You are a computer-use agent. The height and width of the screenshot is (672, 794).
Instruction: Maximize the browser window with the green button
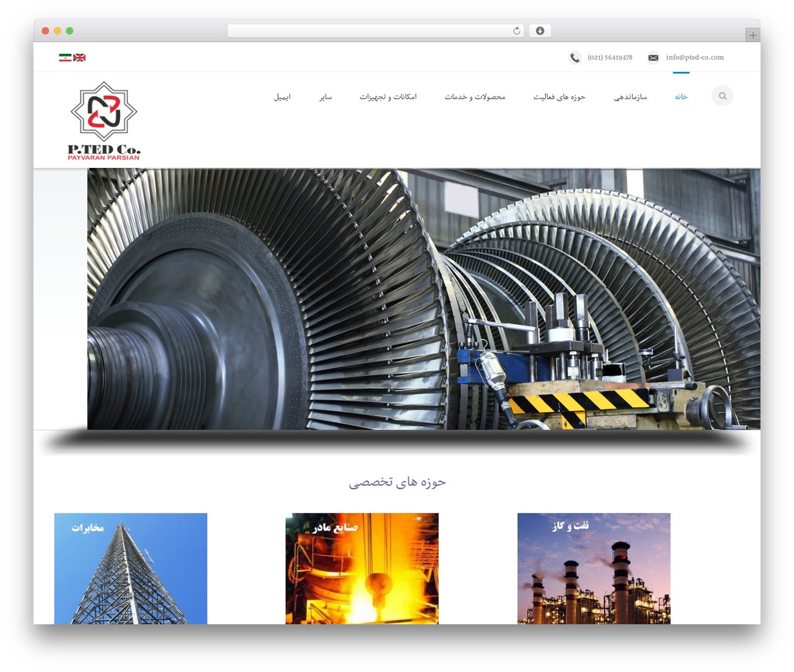click(69, 31)
